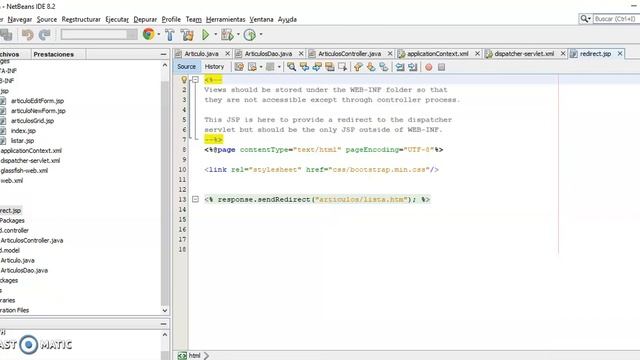Screen dimensions: 640x360
Task: Click the Buscar search input field
Action: [x=616, y=19]
